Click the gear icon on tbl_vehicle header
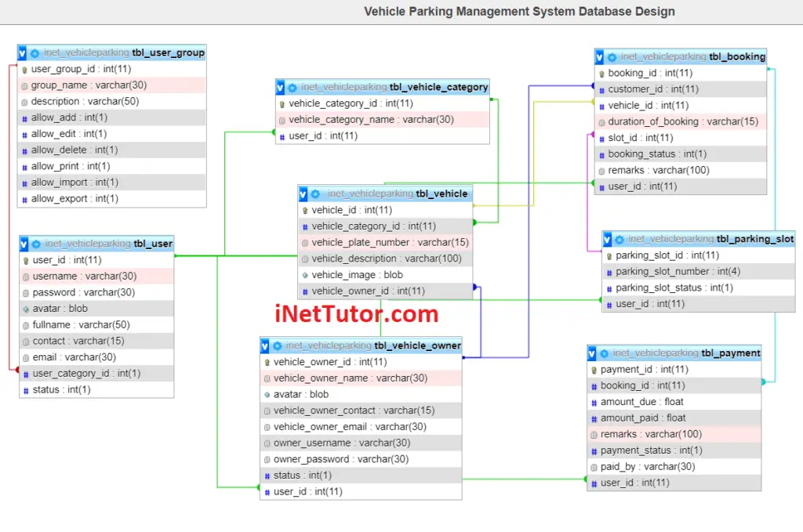This screenshot has height=532, width=803. coord(316,194)
